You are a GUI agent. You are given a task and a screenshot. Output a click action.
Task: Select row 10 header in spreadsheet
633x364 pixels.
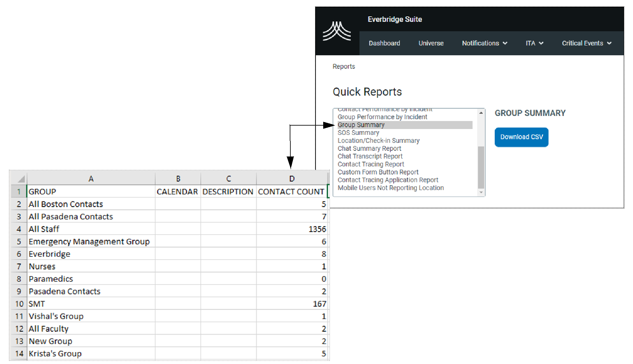(19, 304)
